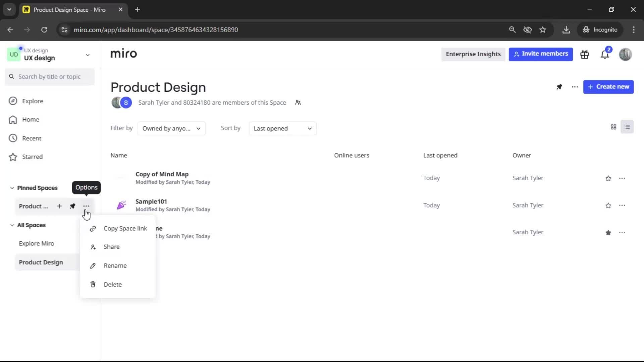Select pinned Product space item
The image size is (644, 362).
(x=33, y=206)
